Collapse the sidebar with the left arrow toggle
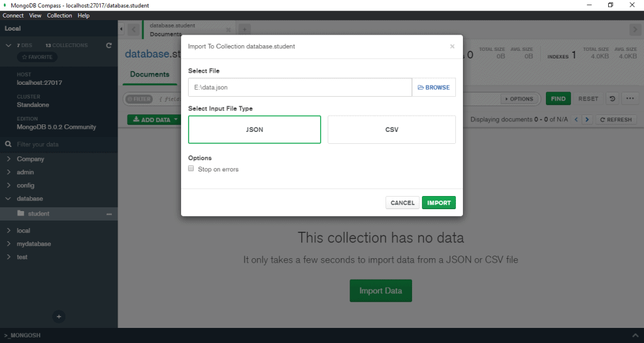The image size is (644, 343). [121, 29]
